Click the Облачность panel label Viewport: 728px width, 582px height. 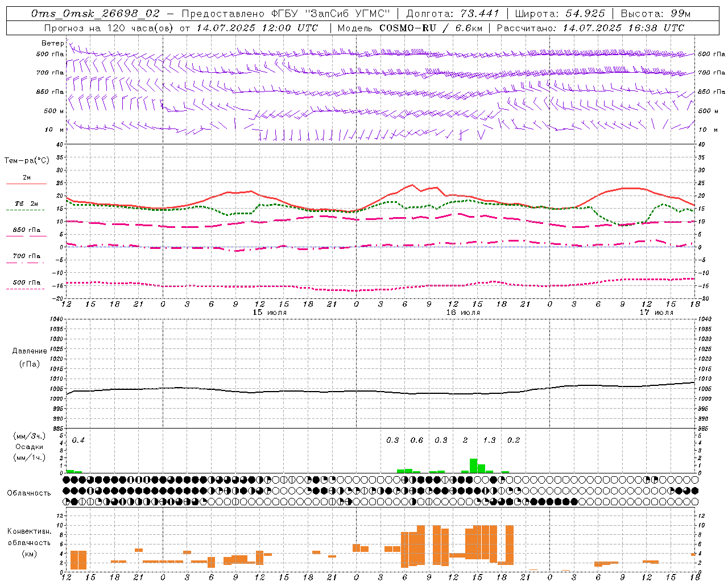(29, 493)
